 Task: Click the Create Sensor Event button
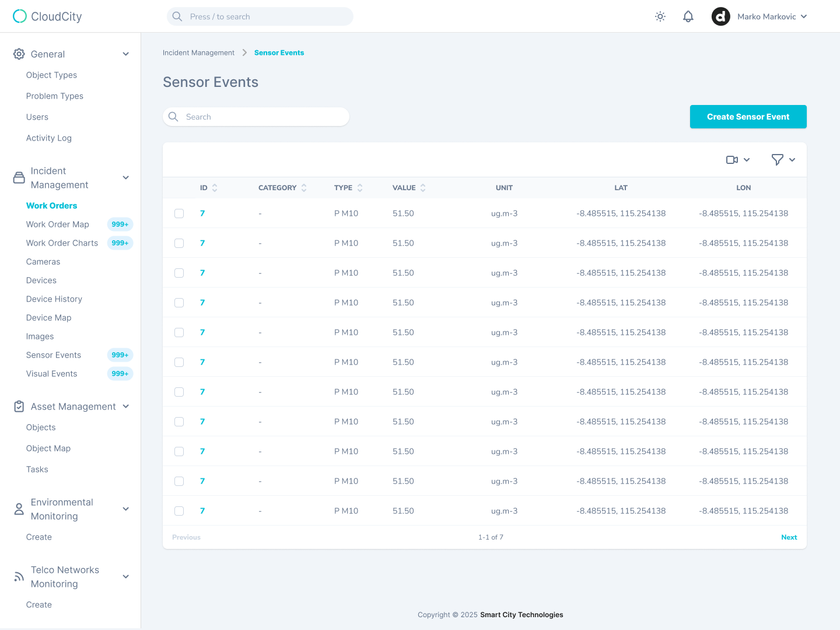coord(748,117)
